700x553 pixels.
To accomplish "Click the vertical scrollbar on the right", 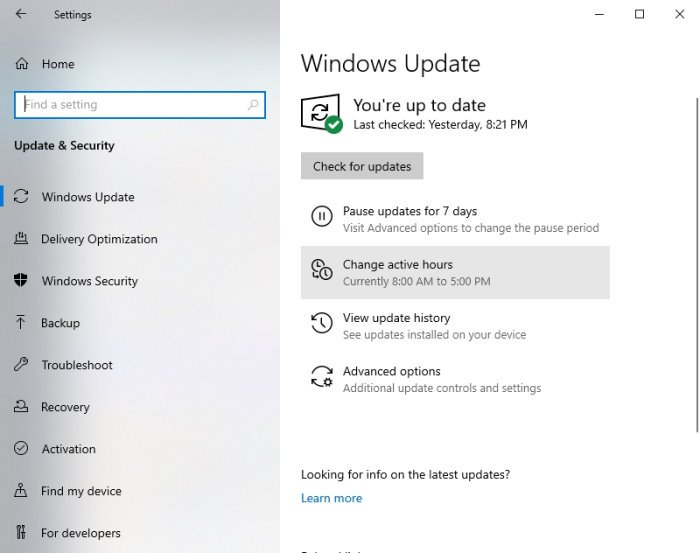I will click(x=697, y=265).
